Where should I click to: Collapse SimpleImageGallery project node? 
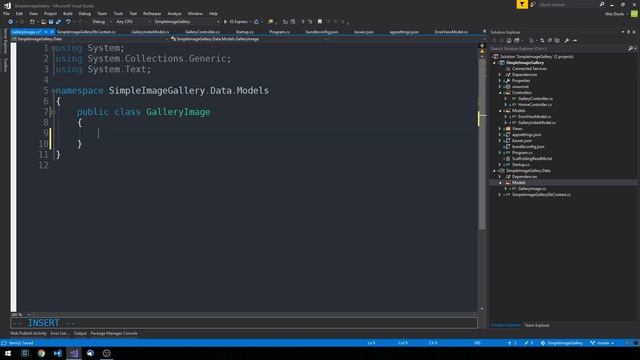(494, 63)
